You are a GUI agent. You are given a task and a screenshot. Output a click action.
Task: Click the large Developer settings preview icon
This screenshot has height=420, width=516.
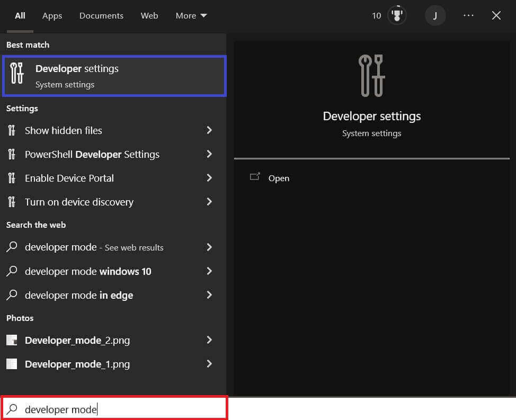371,75
